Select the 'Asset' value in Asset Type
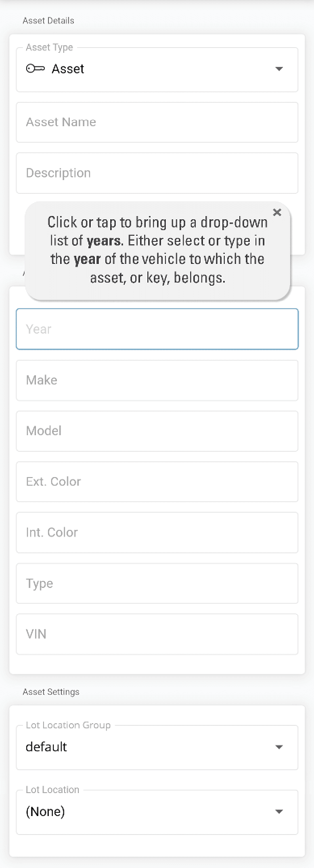This screenshot has width=314, height=868. (68, 69)
